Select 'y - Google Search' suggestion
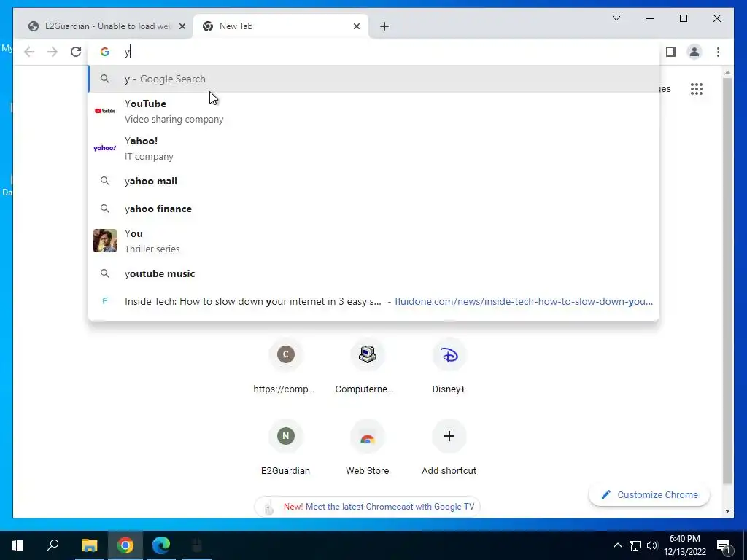The width and height of the screenshot is (747, 560). coord(373,79)
